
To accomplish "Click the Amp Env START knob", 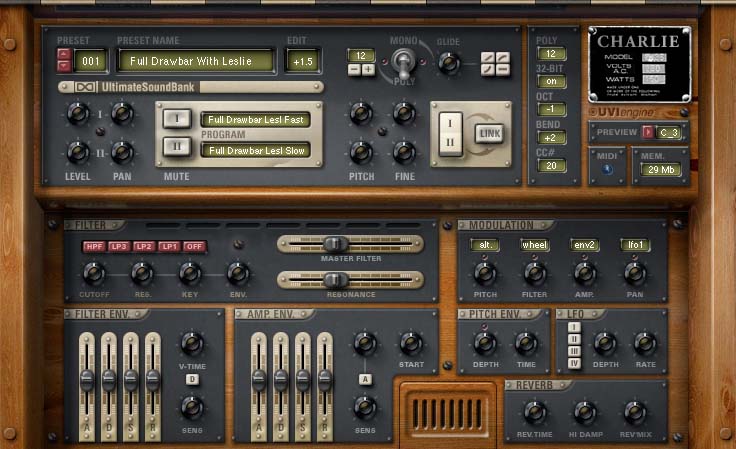I will point(411,344).
